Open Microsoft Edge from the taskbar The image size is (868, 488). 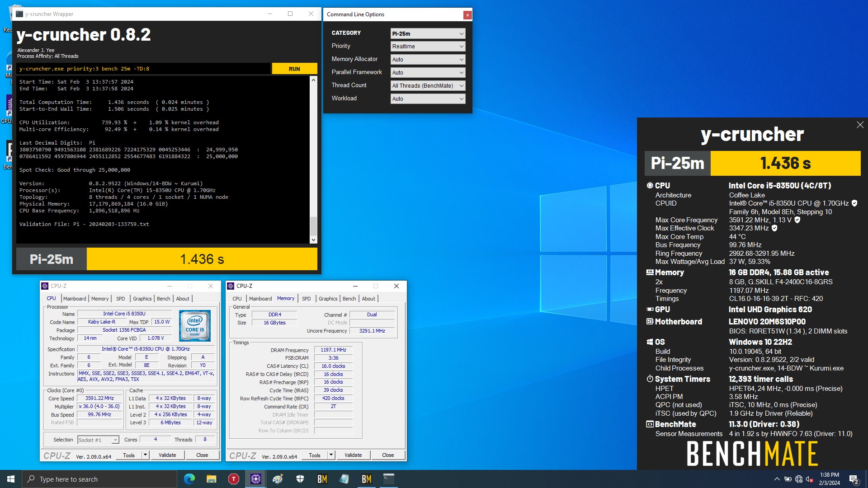189,479
